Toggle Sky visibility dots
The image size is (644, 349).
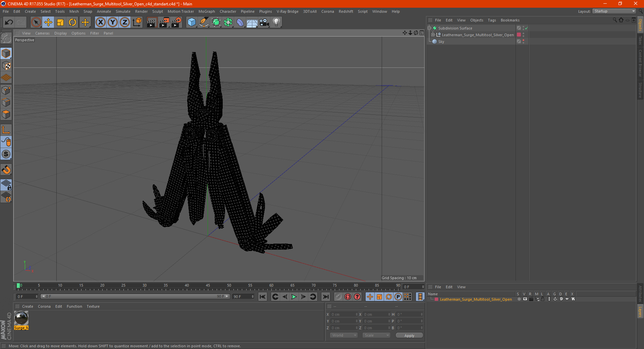523,41
